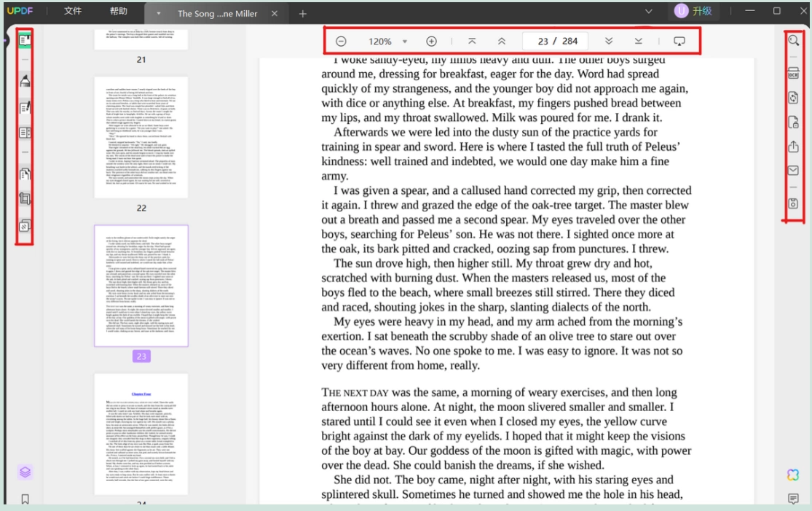
Task: Select page 23 thumbnail
Action: 141,286
